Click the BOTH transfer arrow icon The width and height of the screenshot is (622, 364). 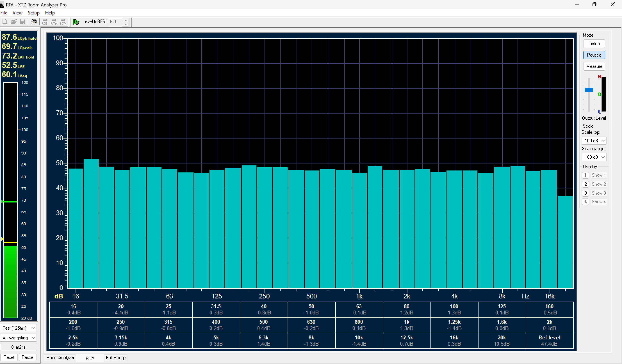(63, 22)
